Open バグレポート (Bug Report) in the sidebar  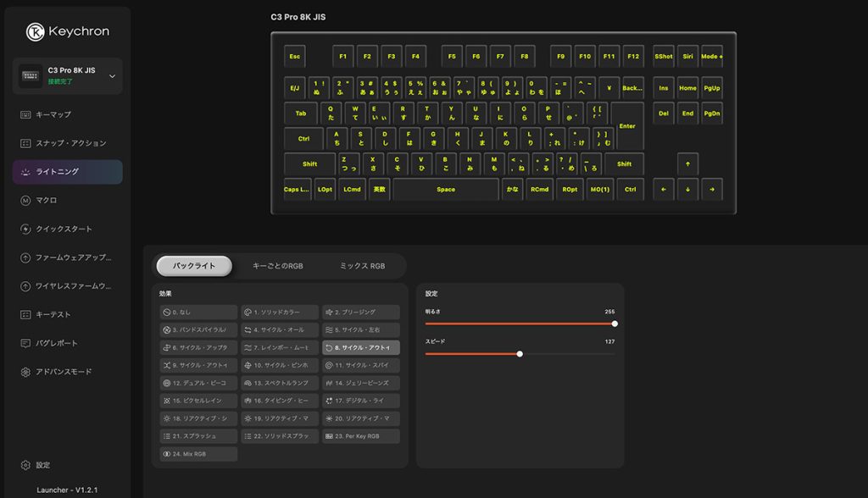tap(25, 343)
